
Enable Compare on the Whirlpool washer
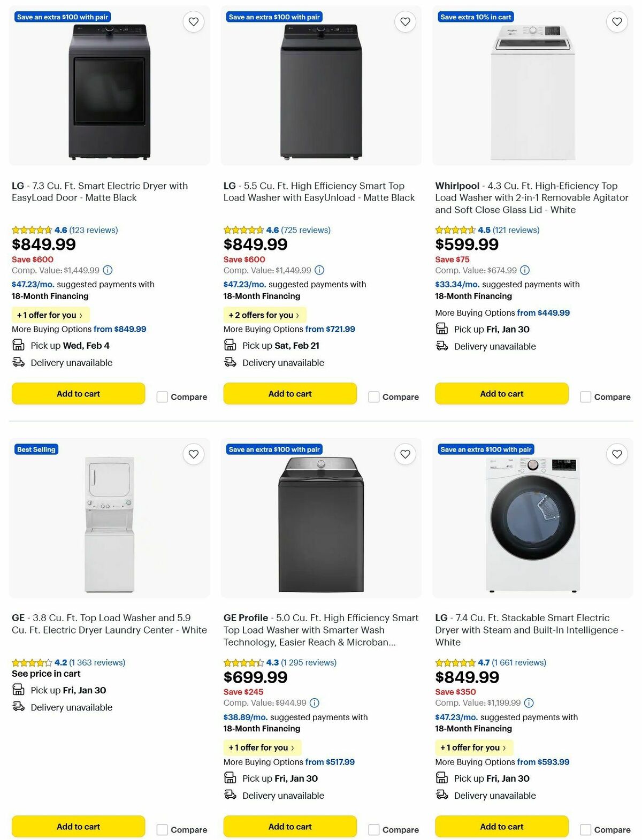click(585, 397)
